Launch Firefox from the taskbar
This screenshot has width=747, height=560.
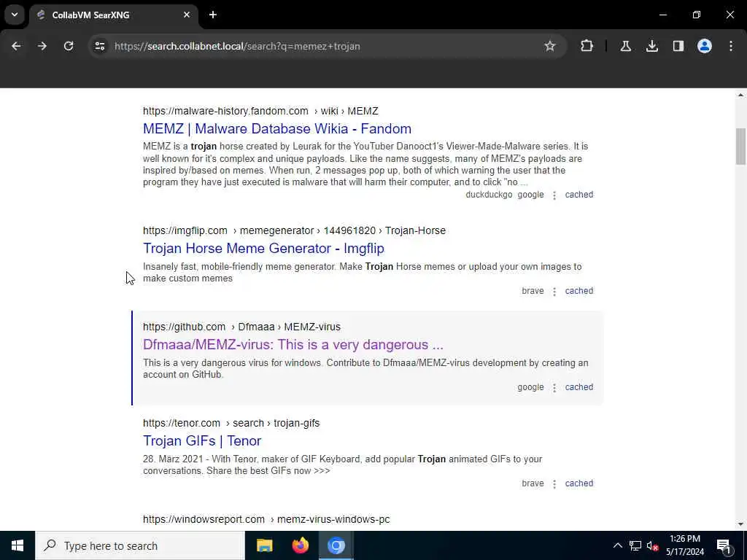[x=300, y=545]
